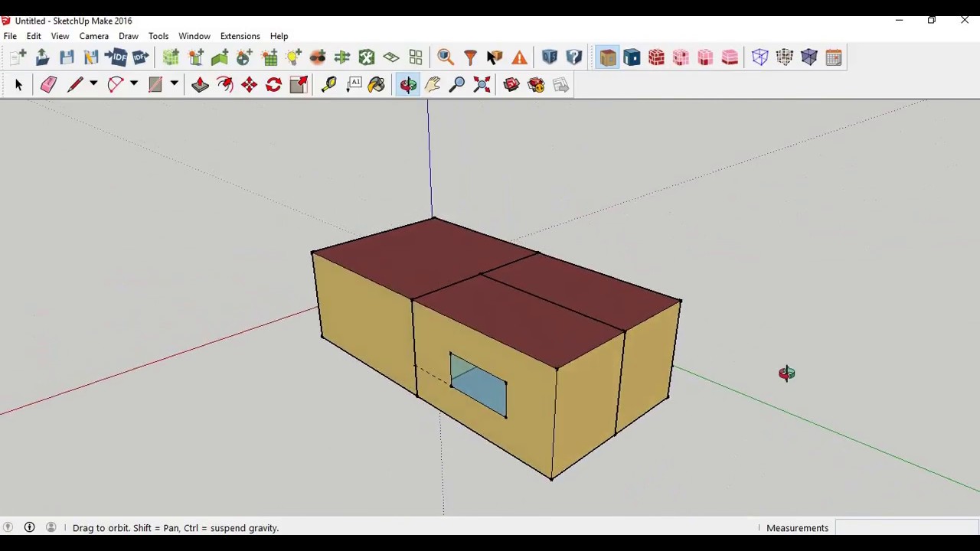The image size is (980, 551).
Task: Click the Send to LayOut icon
Action: (560, 85)
